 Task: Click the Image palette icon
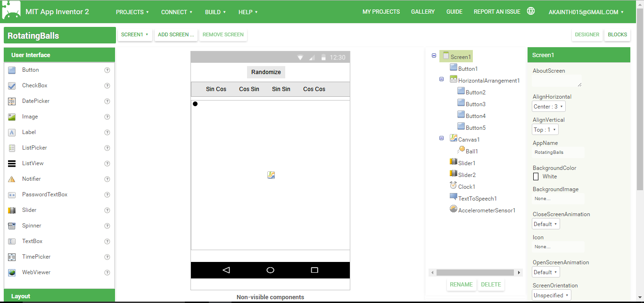pyautogui.click(x=12, y=117)
